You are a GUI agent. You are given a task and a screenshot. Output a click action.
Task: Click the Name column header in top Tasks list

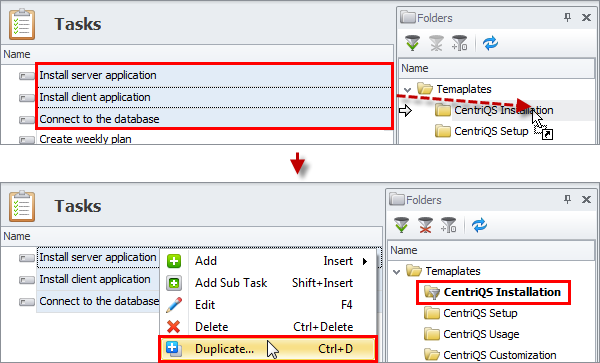pos(197,54)
